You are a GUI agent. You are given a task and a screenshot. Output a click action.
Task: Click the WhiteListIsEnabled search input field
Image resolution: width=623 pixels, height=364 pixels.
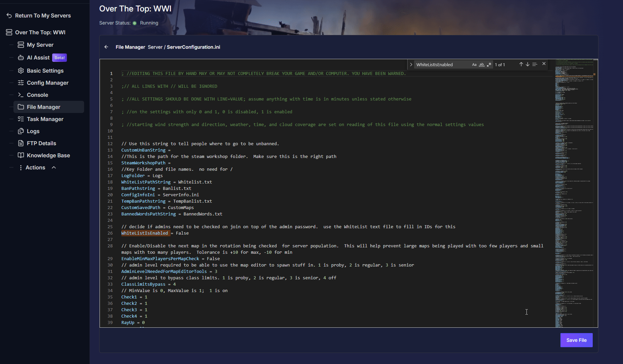click(x=441, y=65)
